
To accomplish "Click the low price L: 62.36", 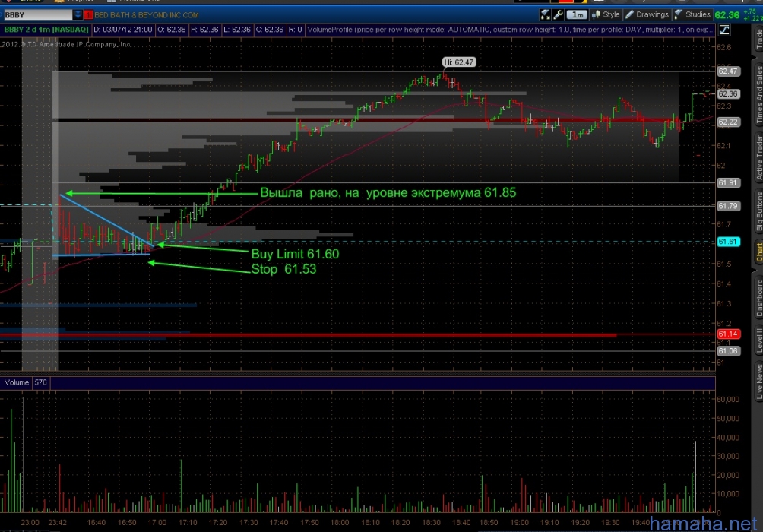I will click(237, 30).
